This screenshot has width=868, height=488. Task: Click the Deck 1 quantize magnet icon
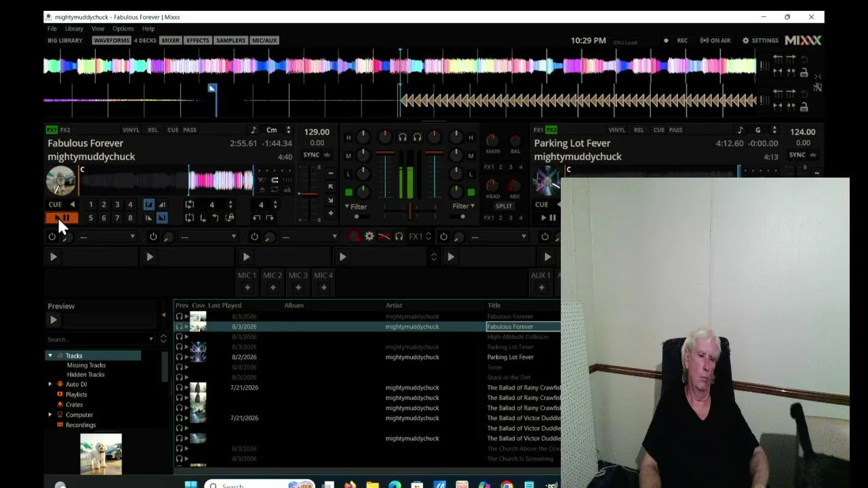pos(275,180)
